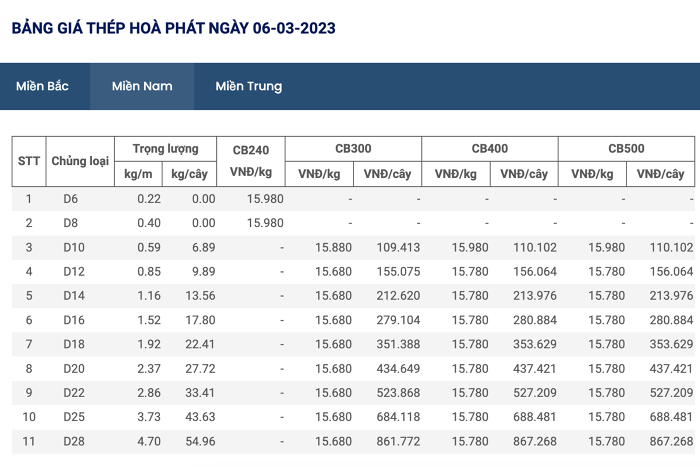Click the 43.63 kg/cây weight for D25
700x467 pixels.
(x=200, y=417)
